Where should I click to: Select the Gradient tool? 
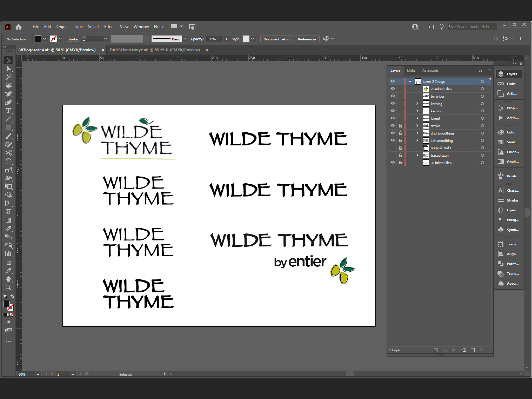[8, 220]
